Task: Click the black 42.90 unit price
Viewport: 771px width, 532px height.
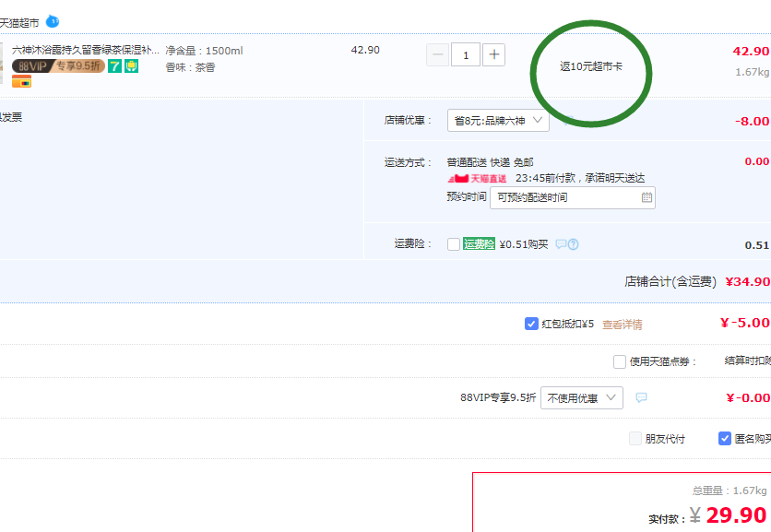Action: [x=365, y=50]
